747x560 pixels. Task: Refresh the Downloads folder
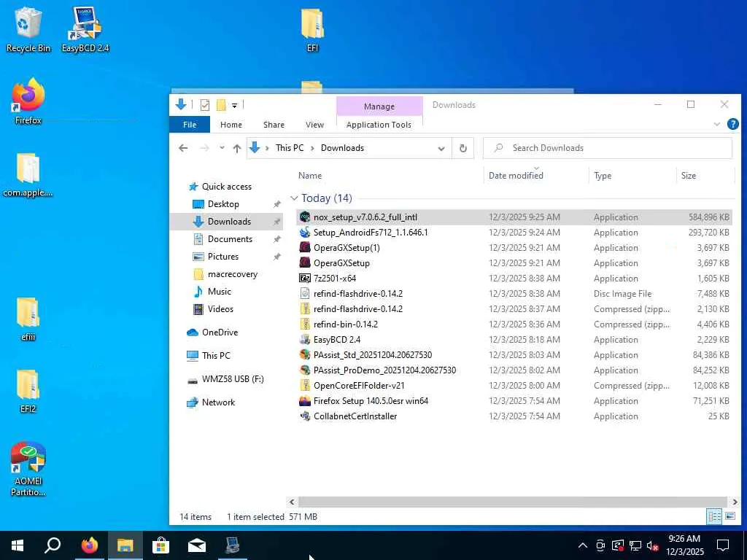click(x=462, y=148)
